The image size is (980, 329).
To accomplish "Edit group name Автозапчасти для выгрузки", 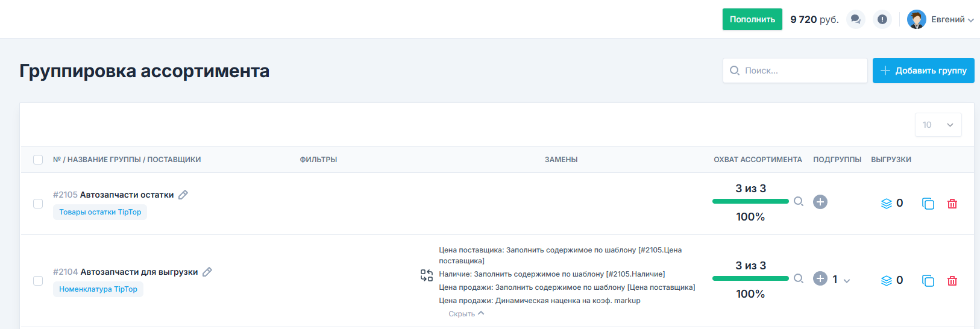I will 207,272.
